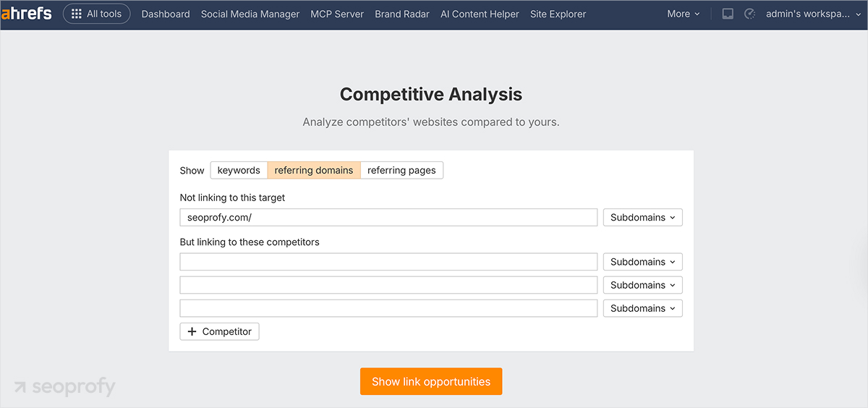Navigate to Brand Radar
This screenshot has width=868, height=408.
pyautogui.click(x=402, y=14)
